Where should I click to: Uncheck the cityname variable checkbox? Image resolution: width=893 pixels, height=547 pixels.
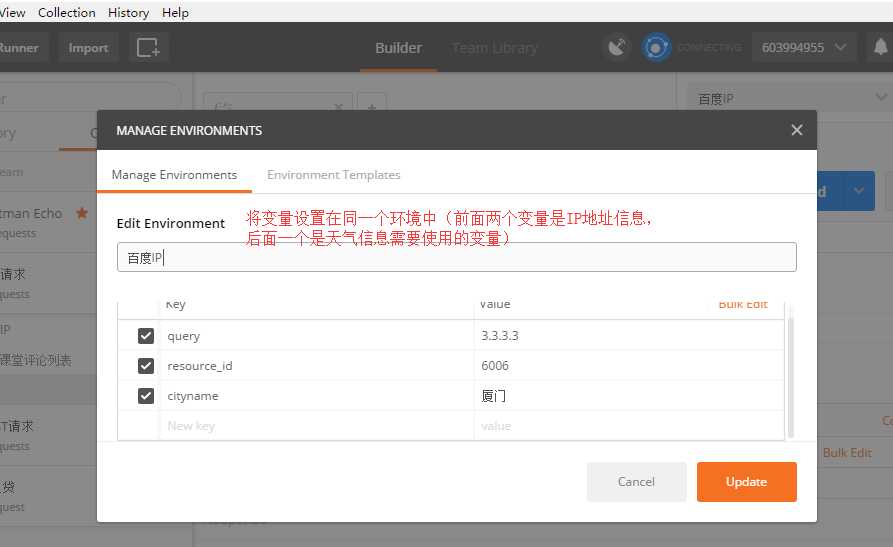[146, 395]
